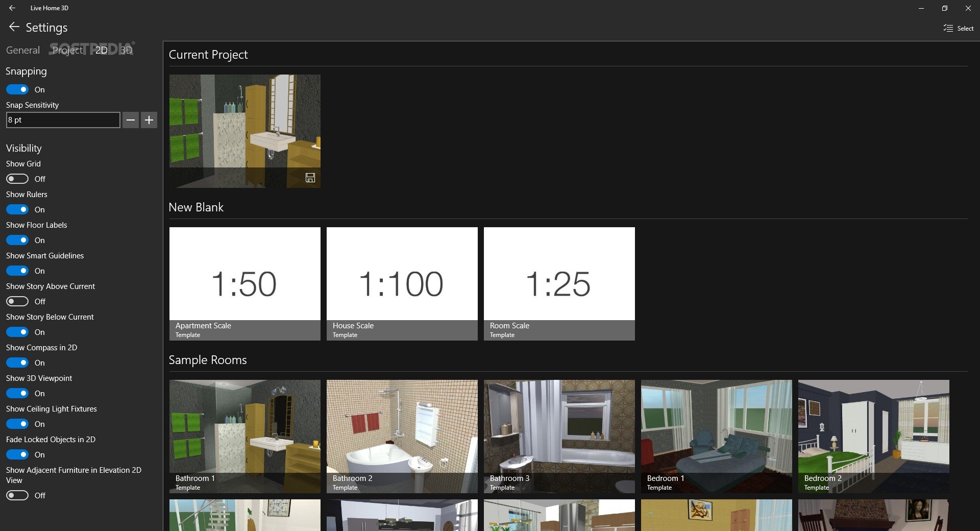Image resolution: width=980 pixels, height=531 pixels.
Task: Restore down the Live Home 3D window
Action: (x=945, y=8)
